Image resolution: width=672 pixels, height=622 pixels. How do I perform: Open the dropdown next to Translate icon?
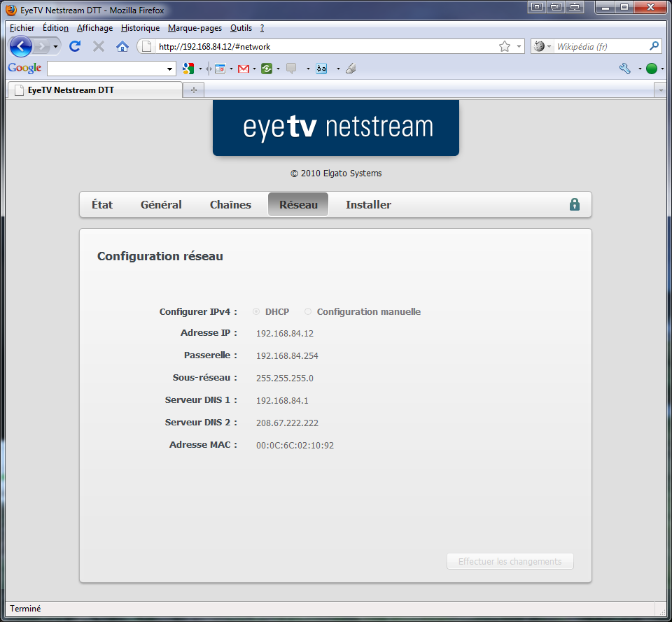338,69
